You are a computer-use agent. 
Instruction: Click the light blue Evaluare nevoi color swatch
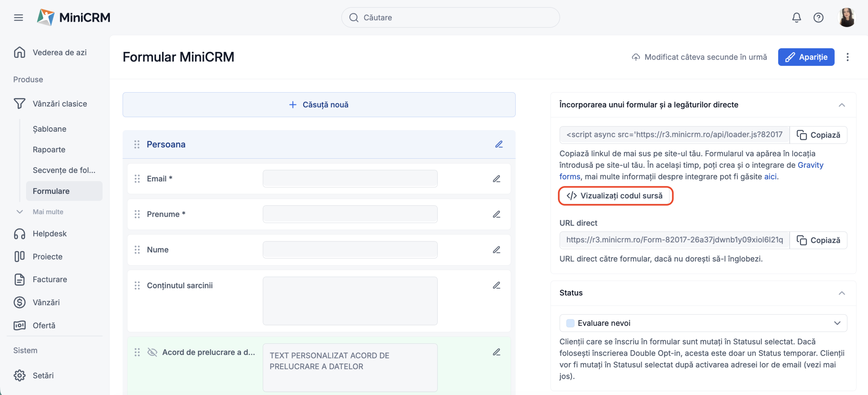coord(570,323)
